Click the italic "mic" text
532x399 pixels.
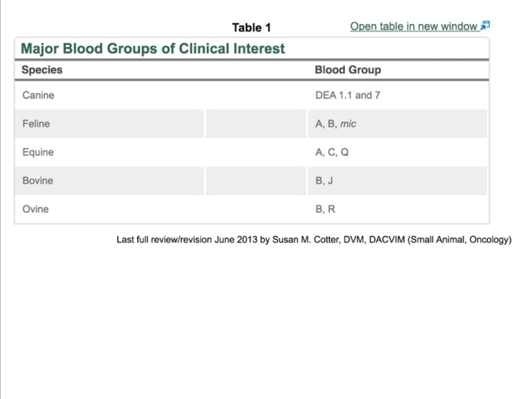(x=348, y=124)
